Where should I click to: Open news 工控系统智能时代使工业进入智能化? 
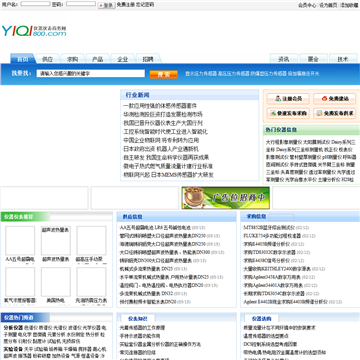[165, 132]
